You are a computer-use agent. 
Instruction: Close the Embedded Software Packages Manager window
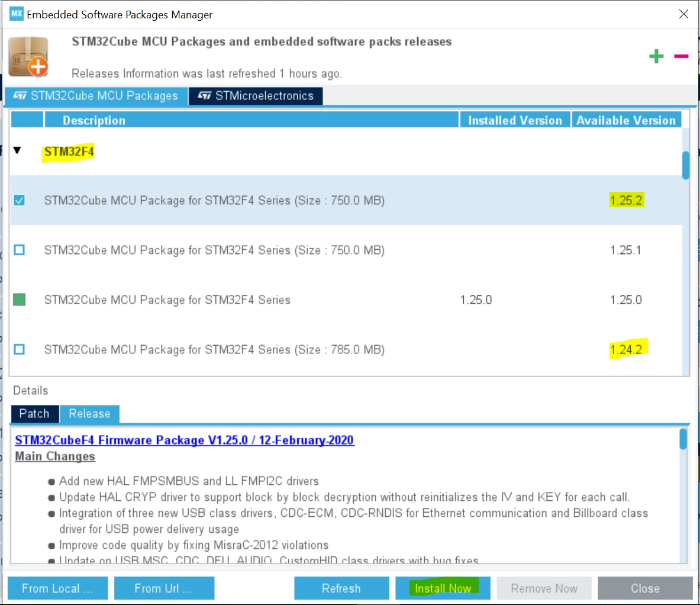pos(683,14)
